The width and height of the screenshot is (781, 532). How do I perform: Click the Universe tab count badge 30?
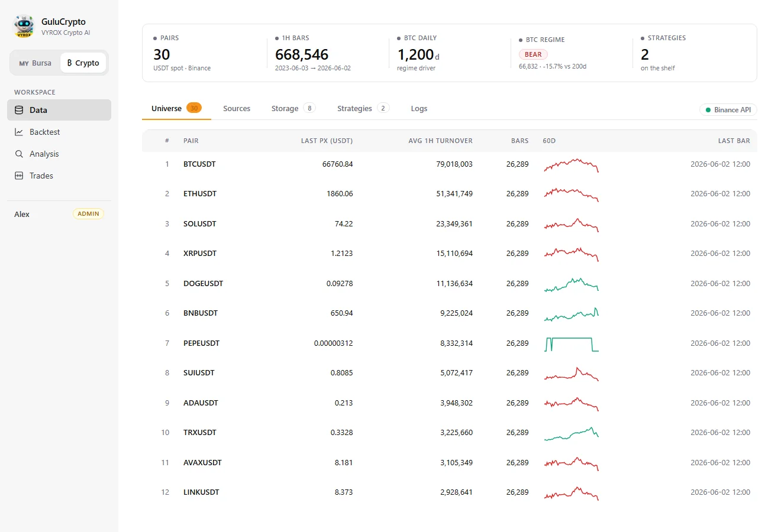(x=194, y=108)
